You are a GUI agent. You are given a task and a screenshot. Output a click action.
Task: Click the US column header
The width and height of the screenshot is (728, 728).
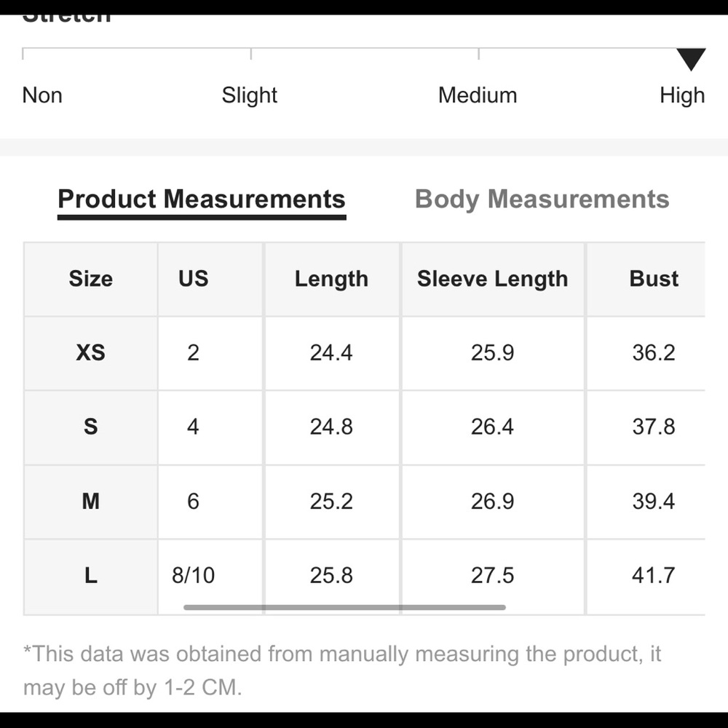(193, 279)
